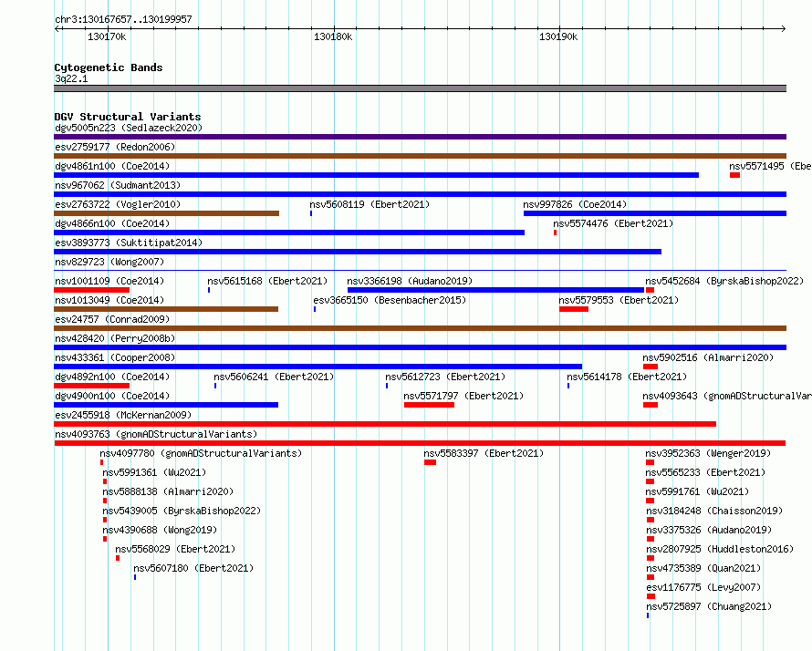
Task: Open dgv4900n100 (Coe2014) variant
Action: pos(112,396)
